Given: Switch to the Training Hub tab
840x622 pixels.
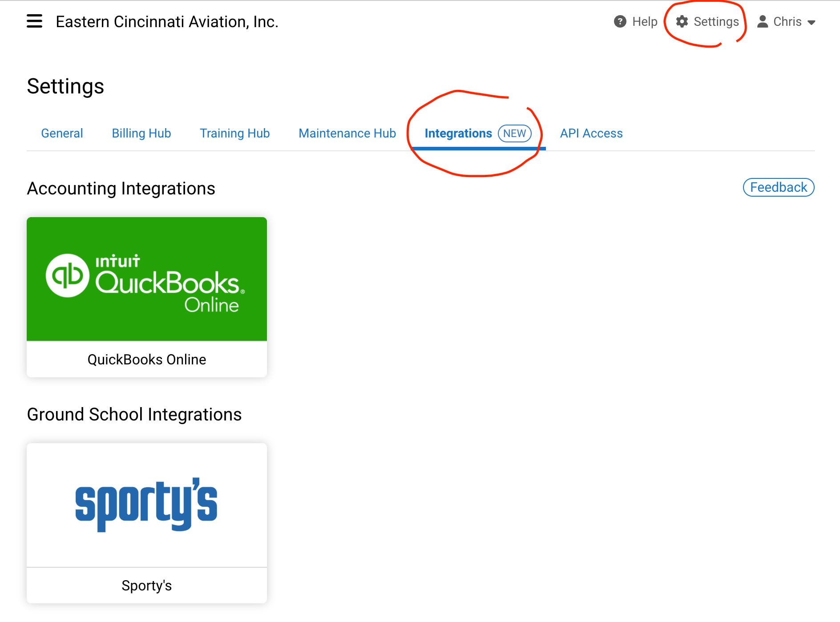Looking at the screenshot, I should [235, 133].
